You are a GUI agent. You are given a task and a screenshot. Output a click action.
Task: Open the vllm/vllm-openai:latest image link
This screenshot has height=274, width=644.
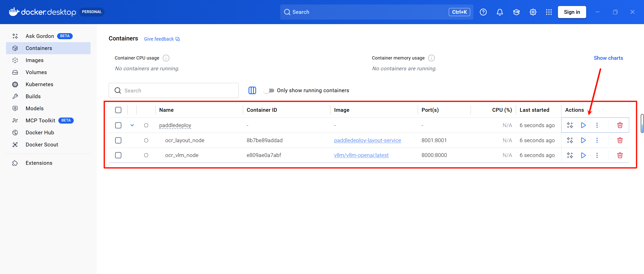click(361, 155)
